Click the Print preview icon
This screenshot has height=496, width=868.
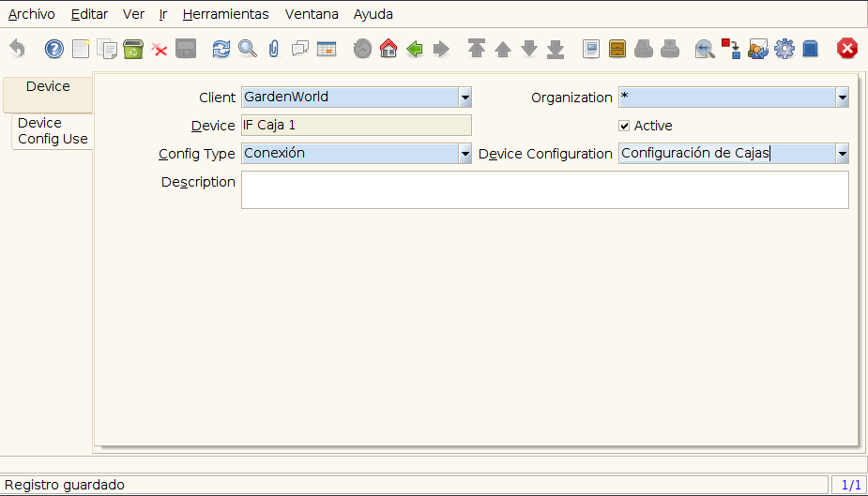643,49
